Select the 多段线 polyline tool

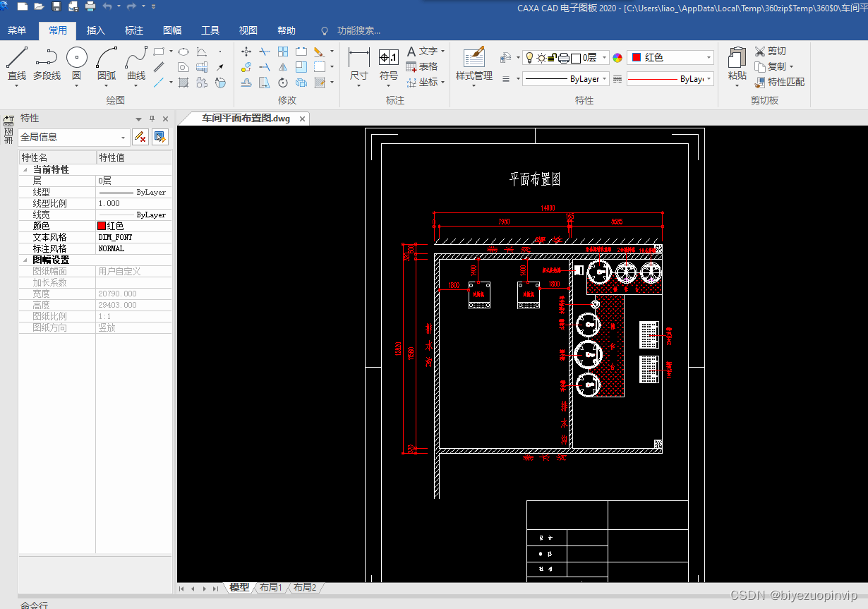tap(47, 64)
